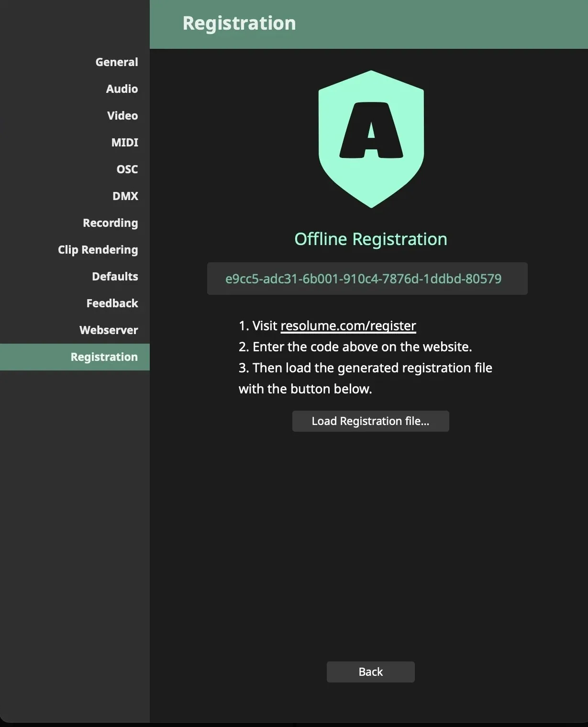Viewport: 588px width, 727px height.
Task: Click the 'Offline Registration' heading text
Action: coord(371,239)
